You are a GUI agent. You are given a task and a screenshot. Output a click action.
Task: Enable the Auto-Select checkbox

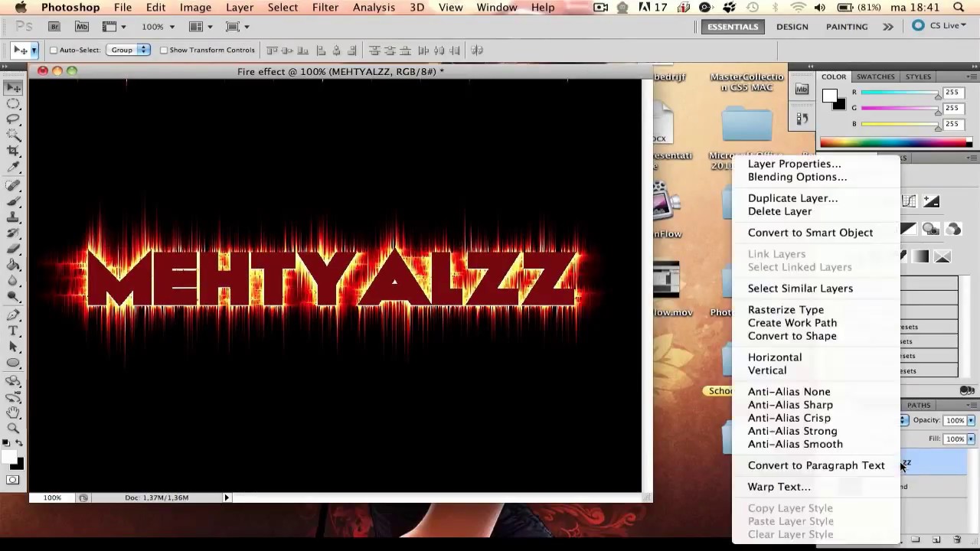point(54,51)
